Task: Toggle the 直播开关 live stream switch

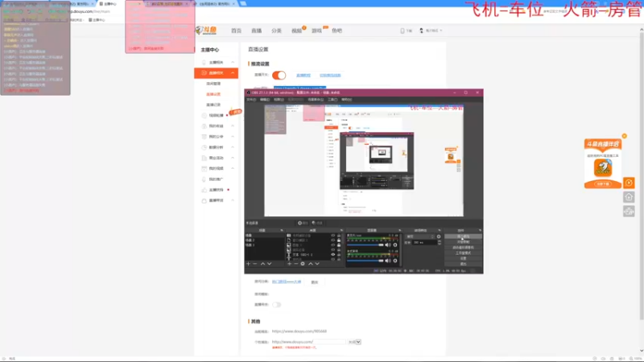Action: pos(279,75)
